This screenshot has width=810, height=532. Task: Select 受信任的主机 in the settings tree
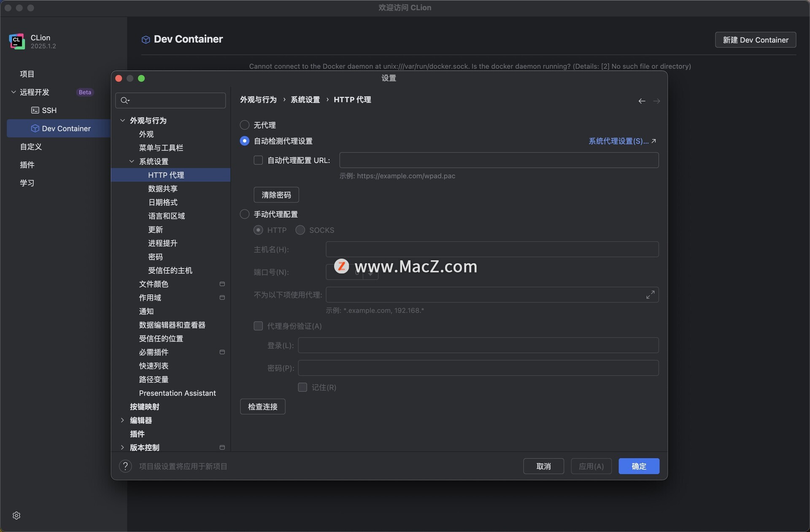point(170,270)
